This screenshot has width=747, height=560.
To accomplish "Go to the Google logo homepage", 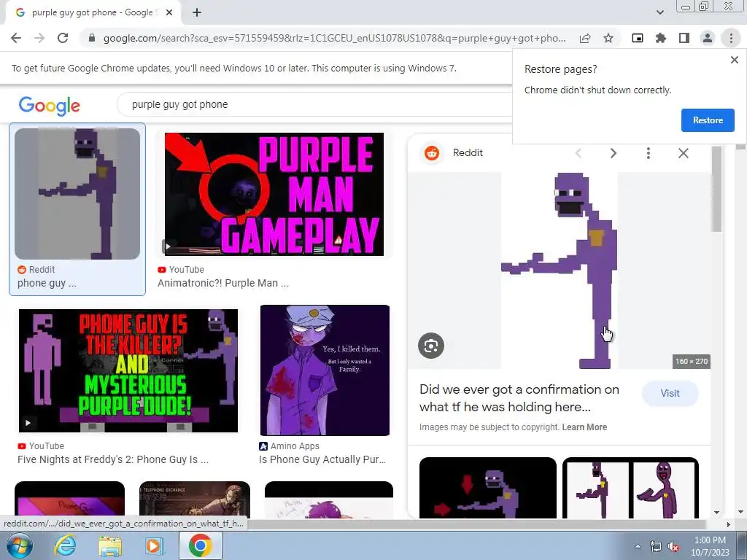I will pyautogui.click(x=50, y=105).
